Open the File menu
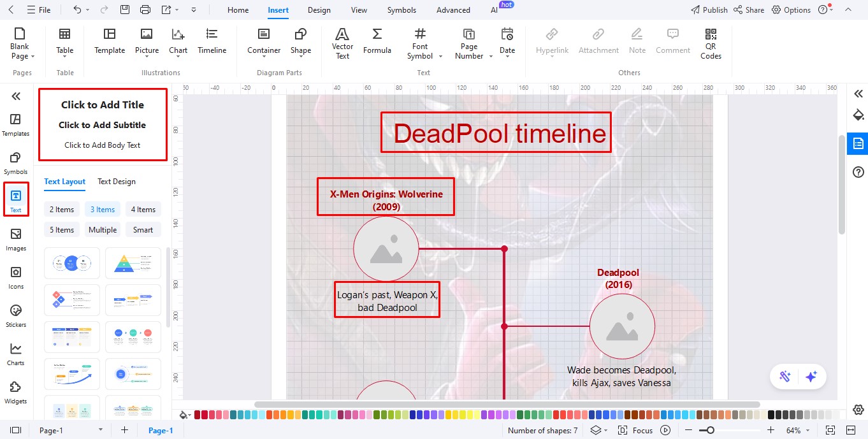 coord(39,10)
